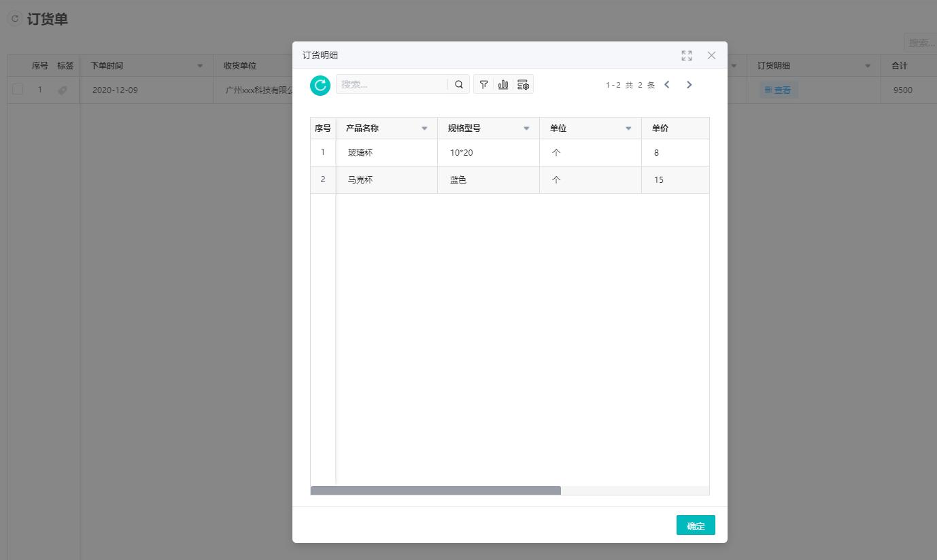The height and width of the screenshot is (560, 937).
Task: Open the 规格型号 column dropdown
Action: tap(526, 128)
